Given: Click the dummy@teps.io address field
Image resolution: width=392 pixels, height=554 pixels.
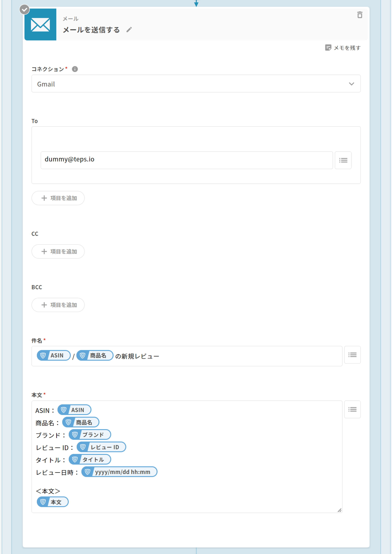Looking at the screenshot, I should click(186, 160).
